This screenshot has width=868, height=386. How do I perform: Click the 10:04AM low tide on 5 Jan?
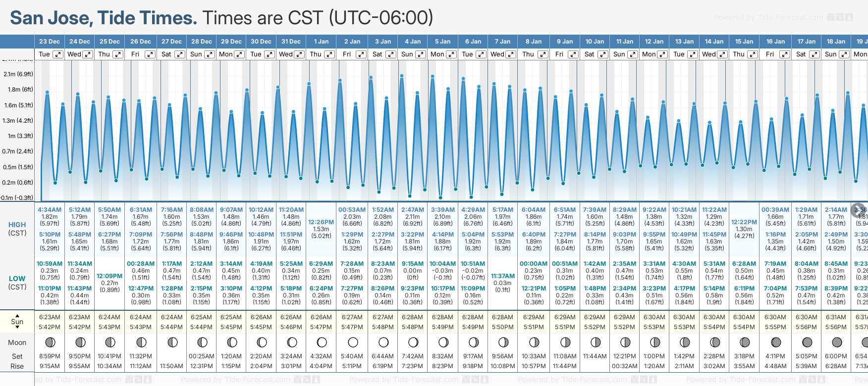442,264
